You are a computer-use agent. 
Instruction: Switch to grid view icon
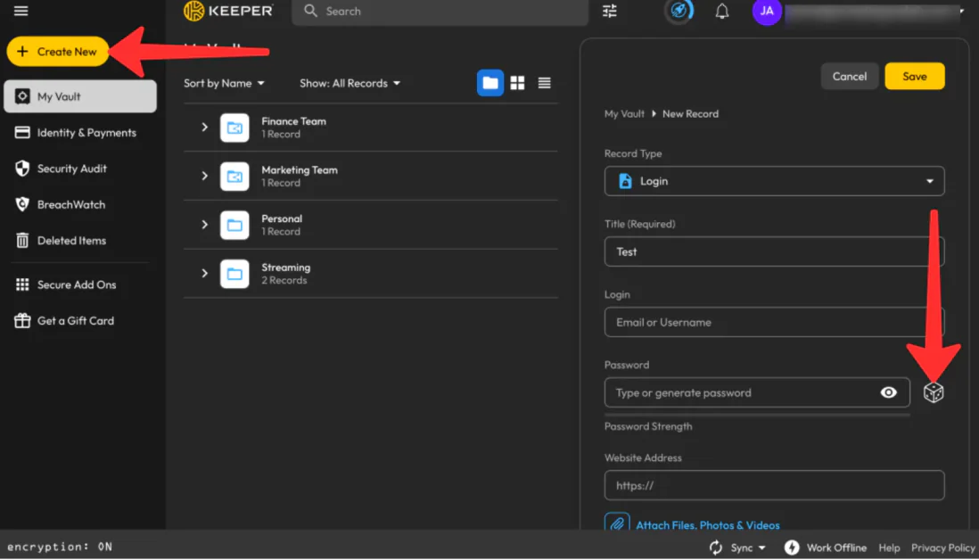(x=517, y=83)
